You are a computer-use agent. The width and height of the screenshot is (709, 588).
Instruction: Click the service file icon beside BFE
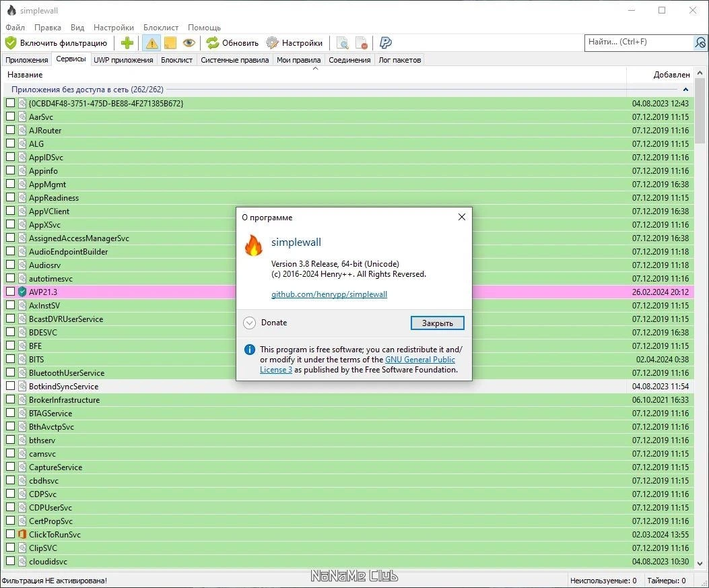point(22,346)
